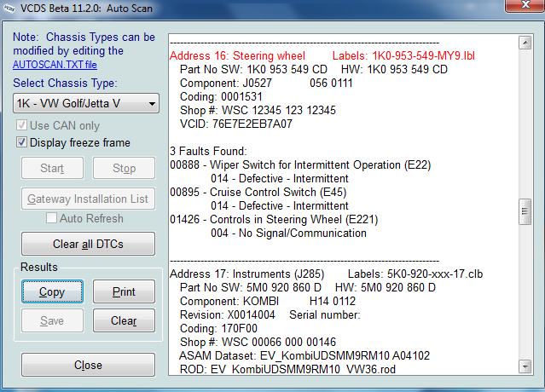Click the Address 16: Steering wheel heading
The height and width of the screenshot is (392, 545).
coord(237,55)
